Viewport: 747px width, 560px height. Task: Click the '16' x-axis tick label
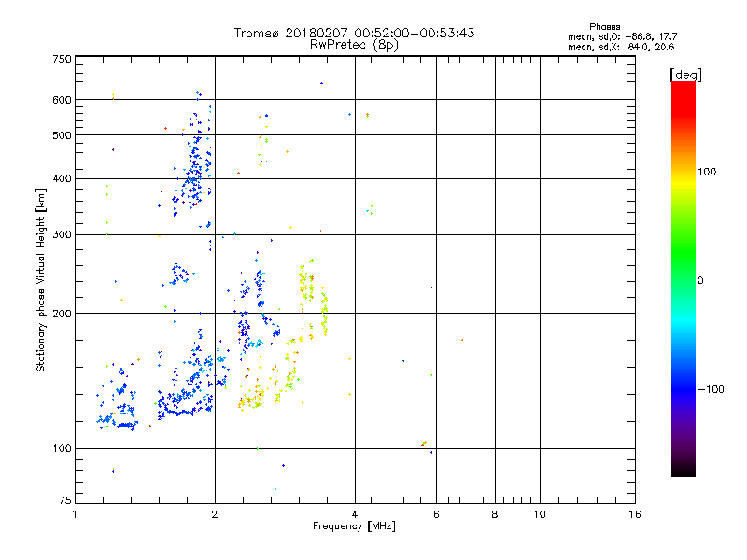click(x=635, y=514)
